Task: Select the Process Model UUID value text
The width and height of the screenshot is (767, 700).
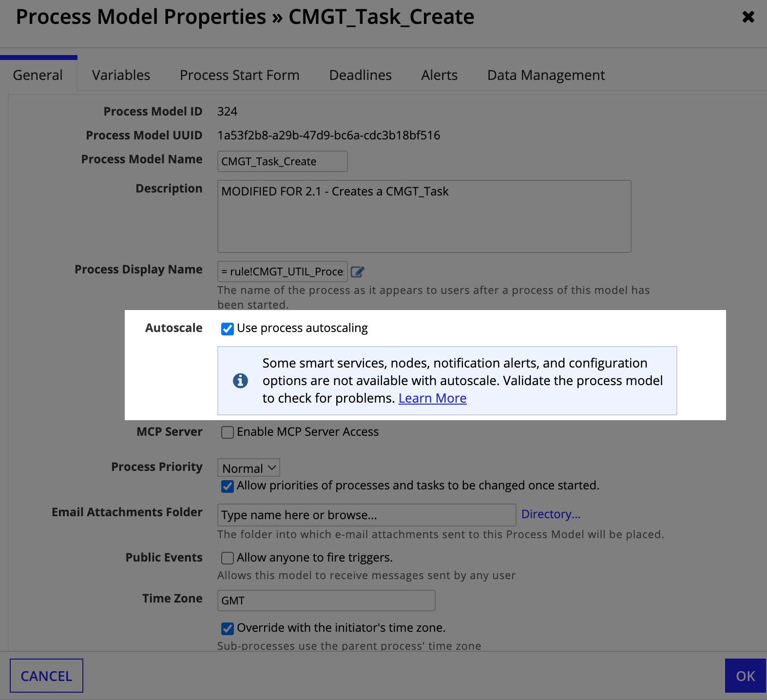Action: (329, 136)
